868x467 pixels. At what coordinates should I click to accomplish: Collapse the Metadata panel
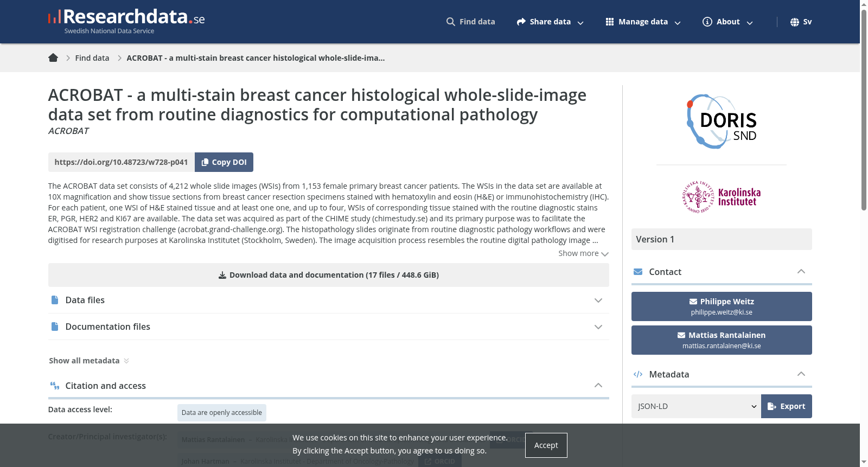(801, 374)
